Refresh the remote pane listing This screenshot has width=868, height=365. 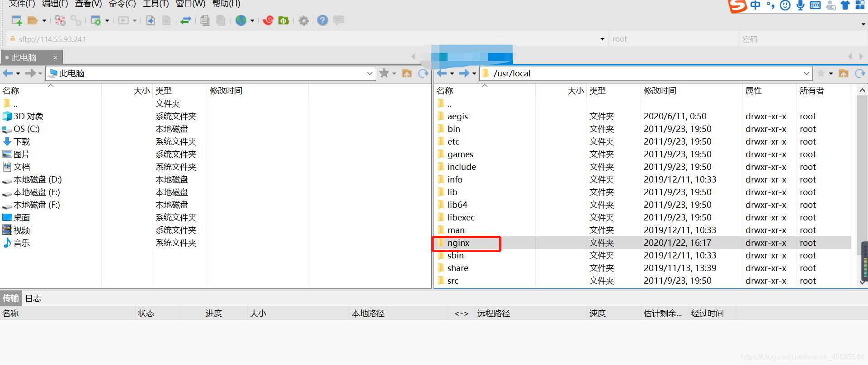(x=860, y=73)
